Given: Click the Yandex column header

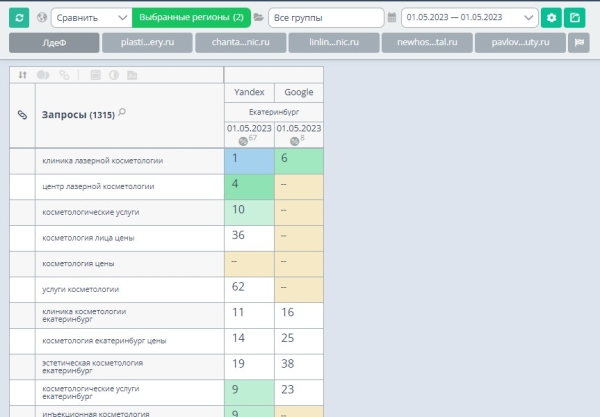Looking at the screenshot, I should 248,91.
